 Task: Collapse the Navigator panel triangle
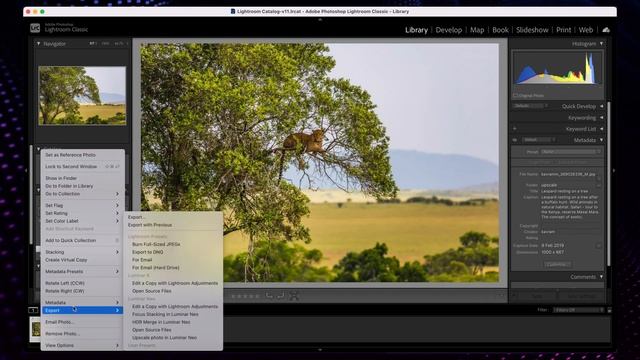(x=38, y=43)
